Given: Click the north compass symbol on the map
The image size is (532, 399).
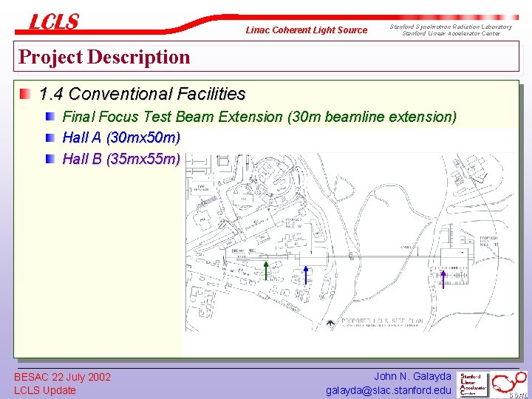Looking at the screenshot, I should point(330,324).
